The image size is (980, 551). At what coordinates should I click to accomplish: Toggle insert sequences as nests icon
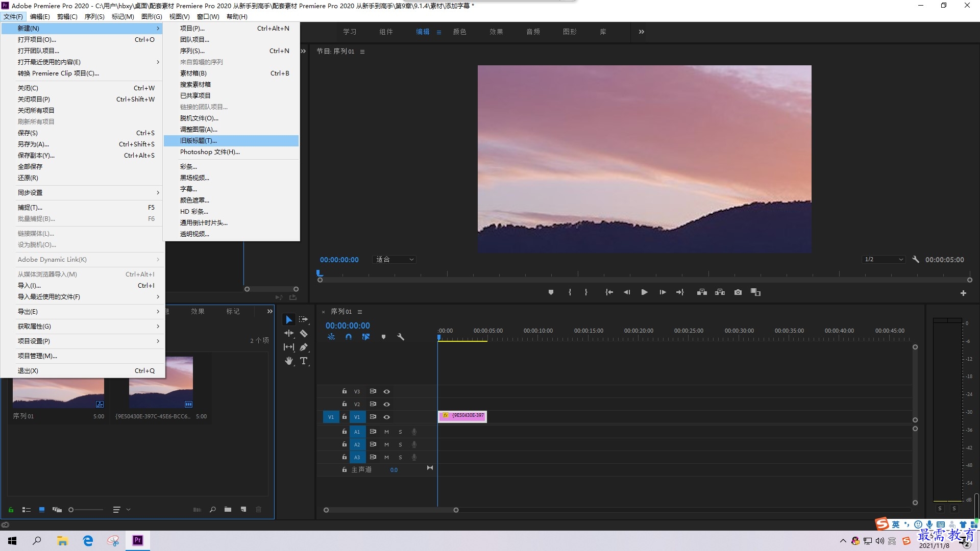click(x=331, y=337)
